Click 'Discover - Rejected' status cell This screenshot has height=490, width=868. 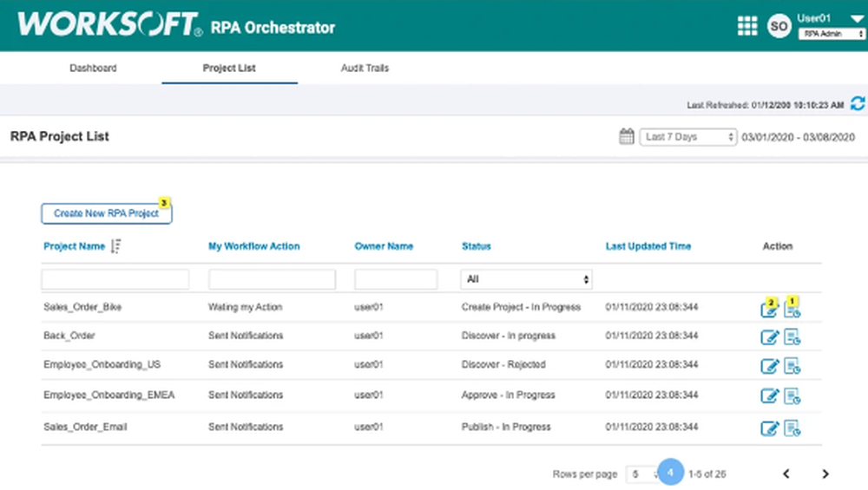click(503, 364)
